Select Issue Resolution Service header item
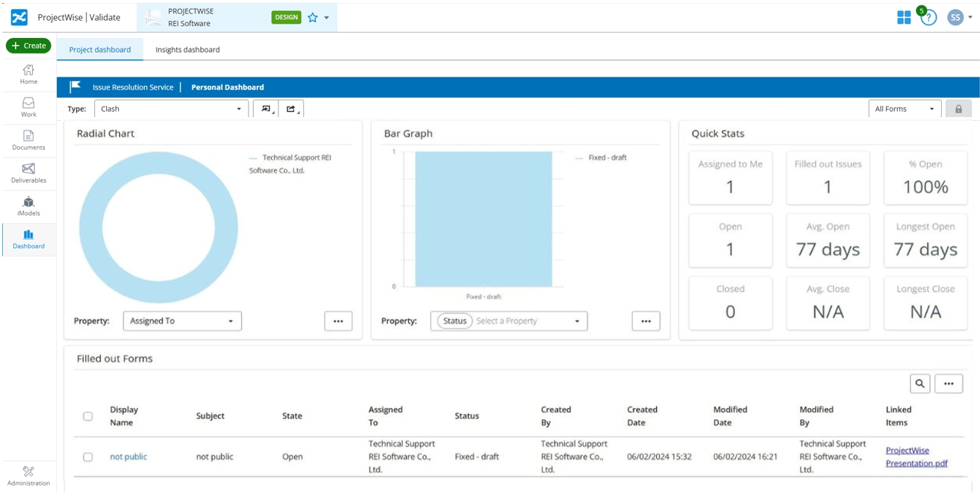The width and height of the screenshot is (980, 493). point(133,87)
